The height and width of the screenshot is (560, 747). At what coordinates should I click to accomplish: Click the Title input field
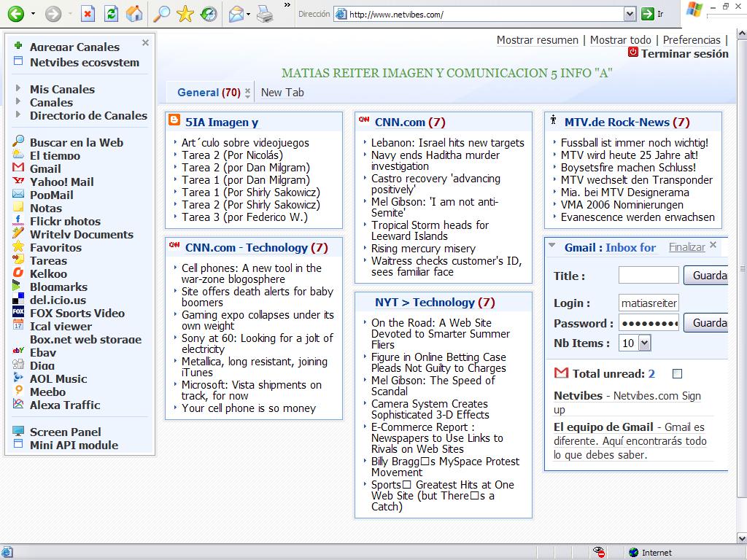tap(649, 275)
